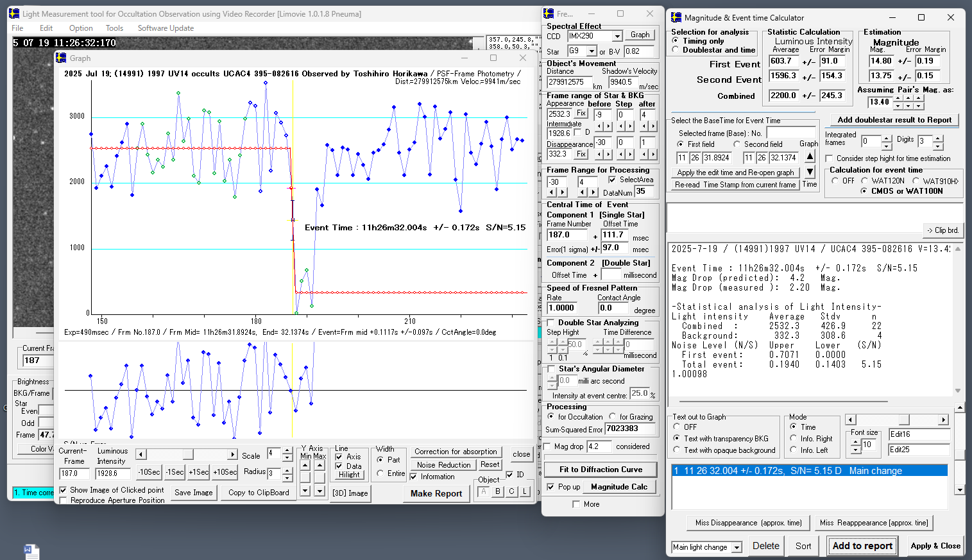The height and width of the screenshot is (560, 972).
Task: Click left arrow under Appearance 'after' field
Action: 644,126
